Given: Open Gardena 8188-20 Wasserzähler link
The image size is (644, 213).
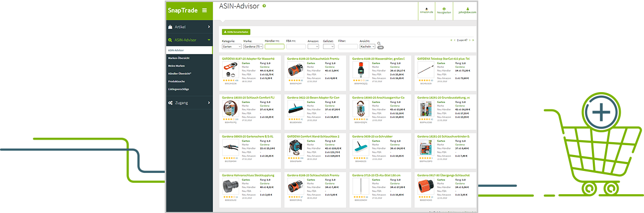Looking at the screenshot, I should (378, 58).
